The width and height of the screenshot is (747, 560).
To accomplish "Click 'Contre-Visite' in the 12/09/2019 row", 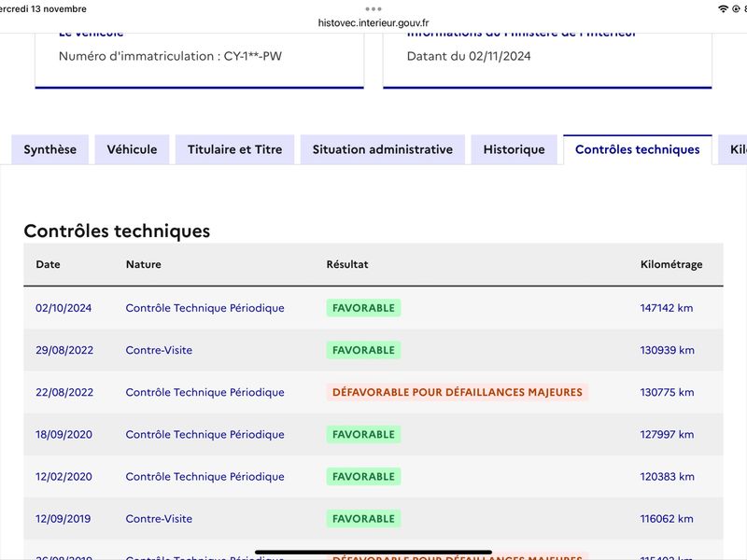I will coord(159,519).
